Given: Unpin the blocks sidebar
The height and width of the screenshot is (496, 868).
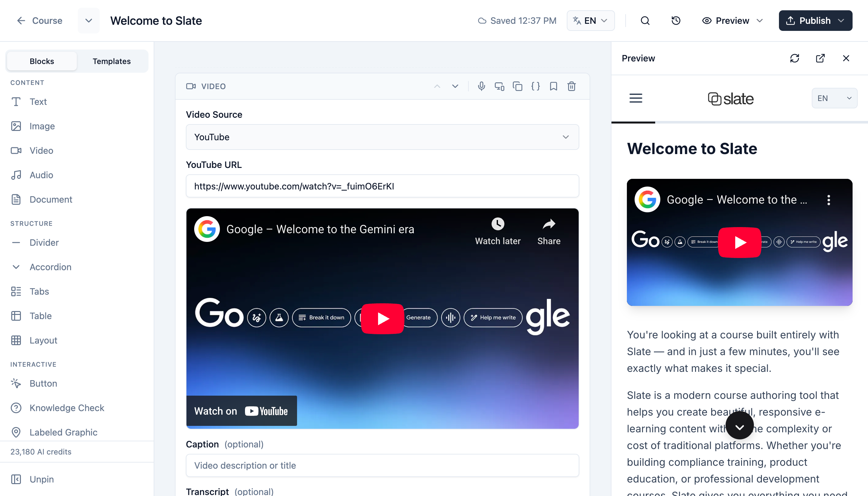Looking at the screenshot, I should (x=41, y=479).
